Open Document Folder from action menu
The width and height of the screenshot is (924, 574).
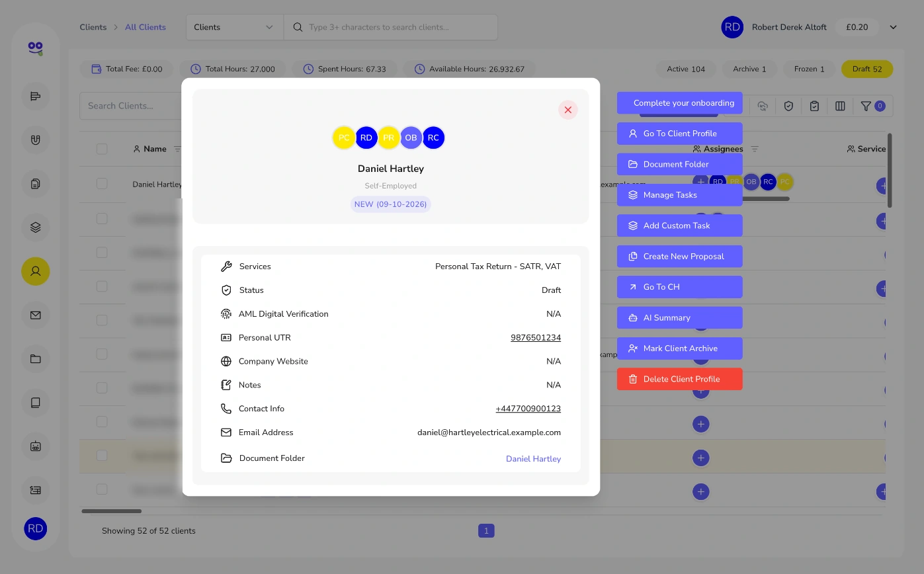tap(679, 164)
